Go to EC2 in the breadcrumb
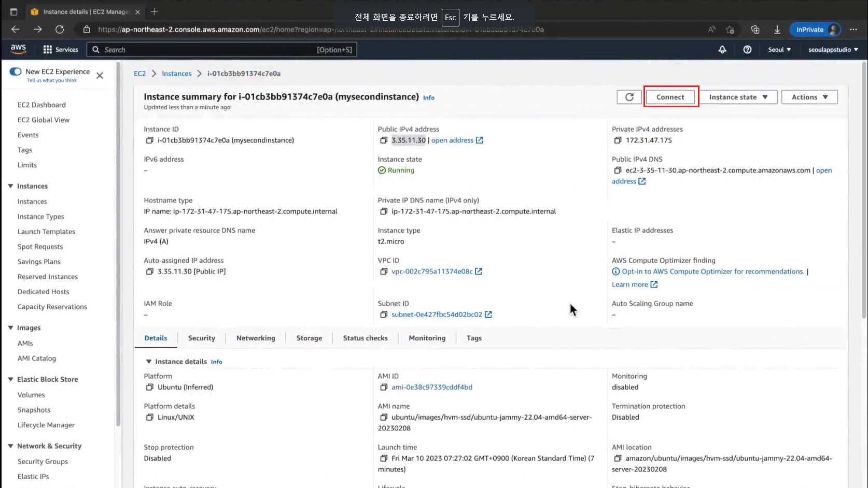 coord(139,74)
